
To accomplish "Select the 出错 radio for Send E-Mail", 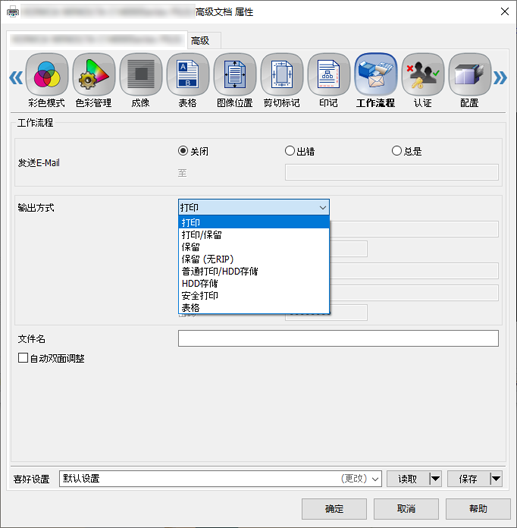I will coord(290,151).
